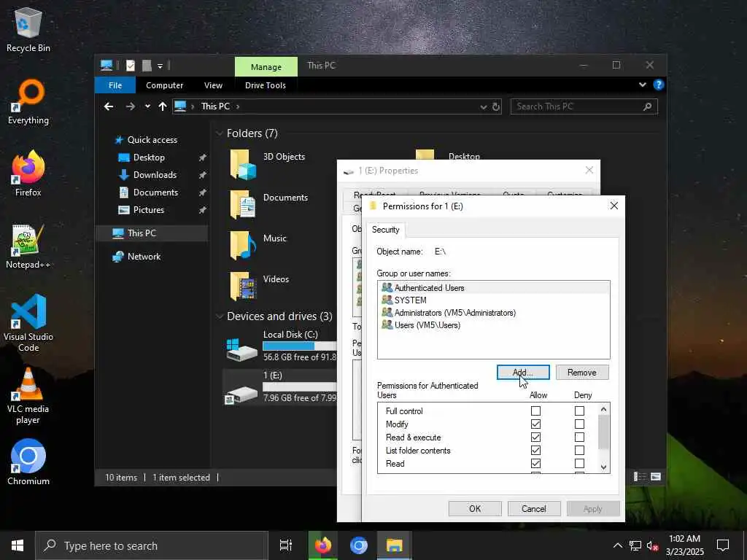Open the Firefox desktop shortcut
This screenshot has height=560, width=747.
click(x=28, y=174)
